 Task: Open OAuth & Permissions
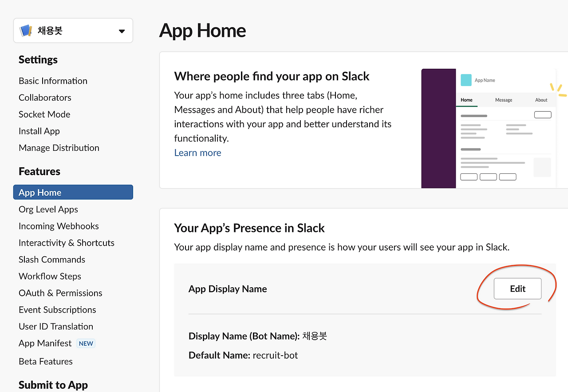(60, 293)
